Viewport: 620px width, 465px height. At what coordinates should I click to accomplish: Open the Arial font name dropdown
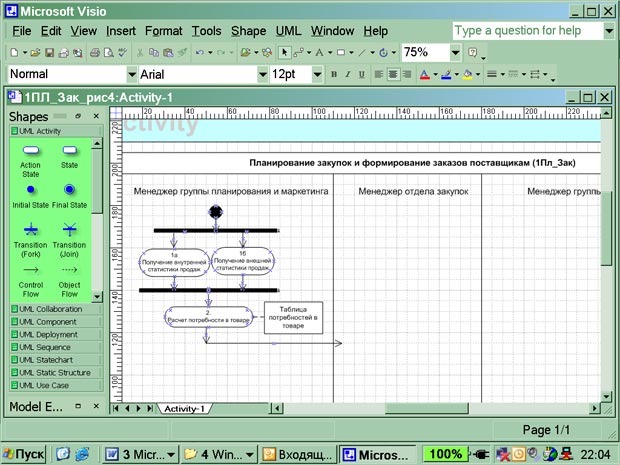[x=259, y=74]
